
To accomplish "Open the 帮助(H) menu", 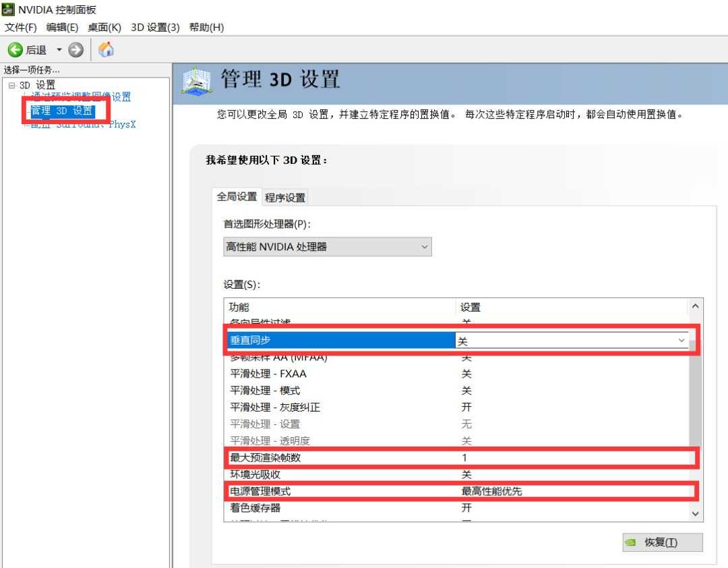I will click(207, 28).
